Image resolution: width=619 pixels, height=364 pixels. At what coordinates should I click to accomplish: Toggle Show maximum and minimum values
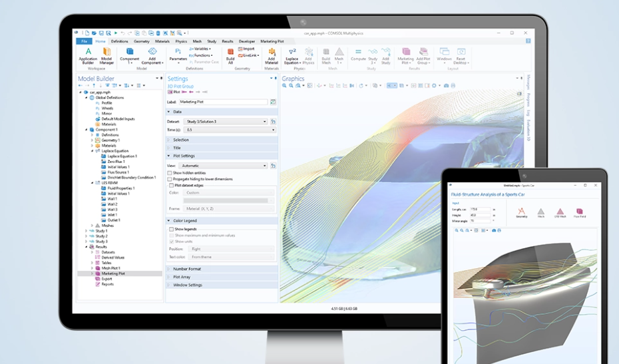coord(171,236)
